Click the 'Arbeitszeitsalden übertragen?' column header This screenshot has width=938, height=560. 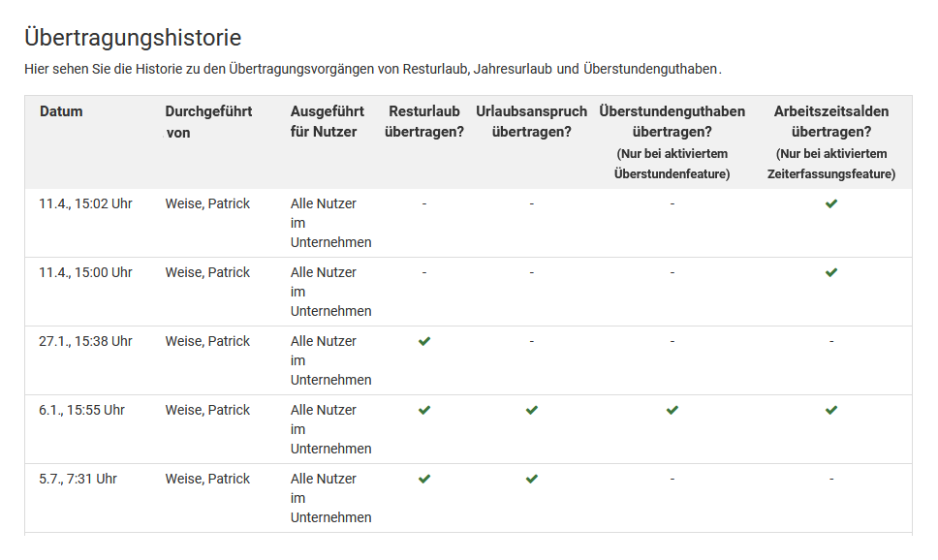pyautogui.click(x=830, y=122)
